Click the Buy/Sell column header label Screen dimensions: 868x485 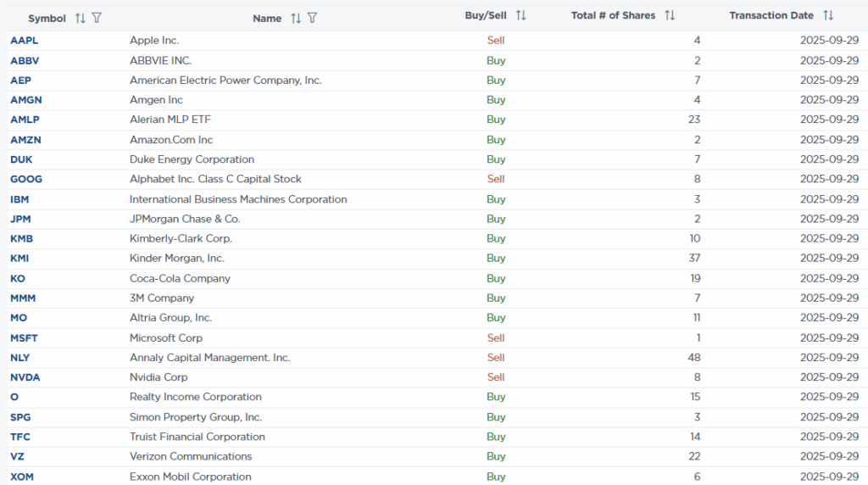(486, 15)
